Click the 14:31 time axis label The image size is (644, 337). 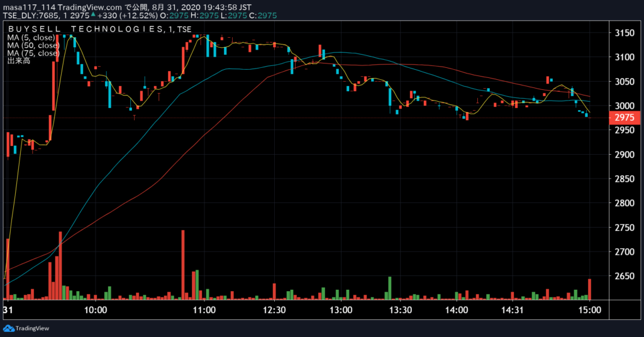point(512,310)
